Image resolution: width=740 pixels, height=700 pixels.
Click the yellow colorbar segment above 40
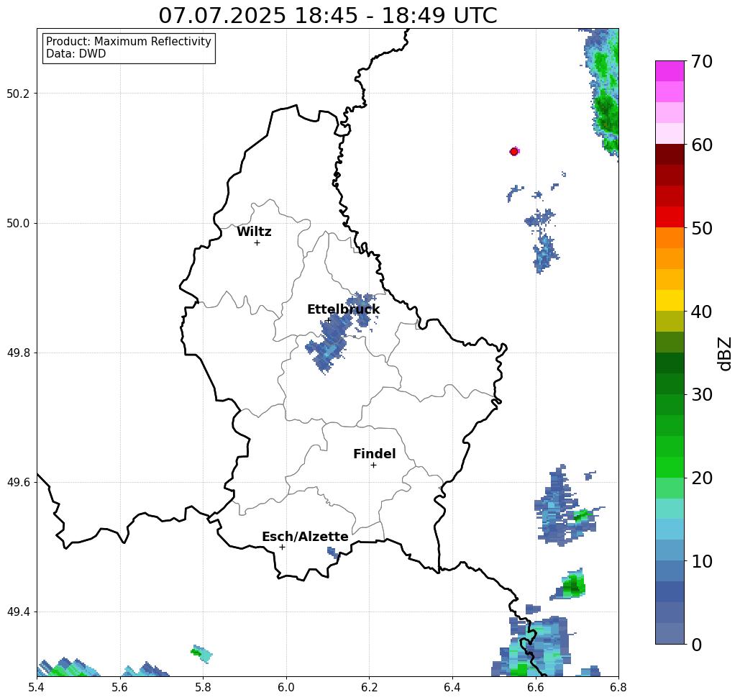coord(670,300)
